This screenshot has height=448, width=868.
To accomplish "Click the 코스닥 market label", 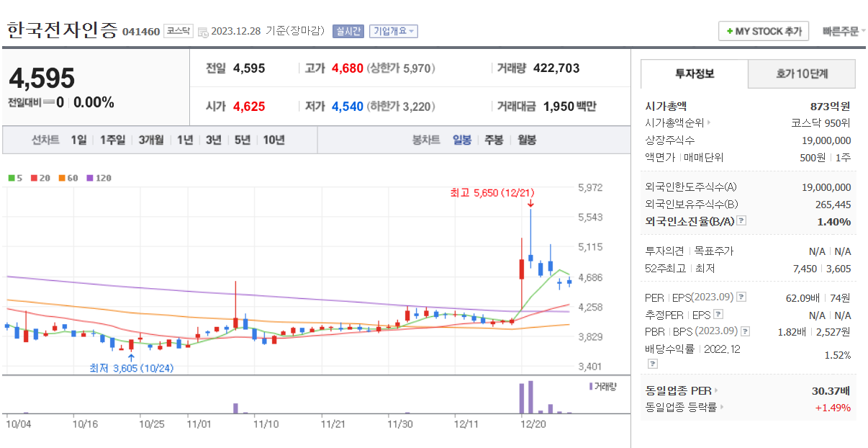I will [x=178, y=31].
